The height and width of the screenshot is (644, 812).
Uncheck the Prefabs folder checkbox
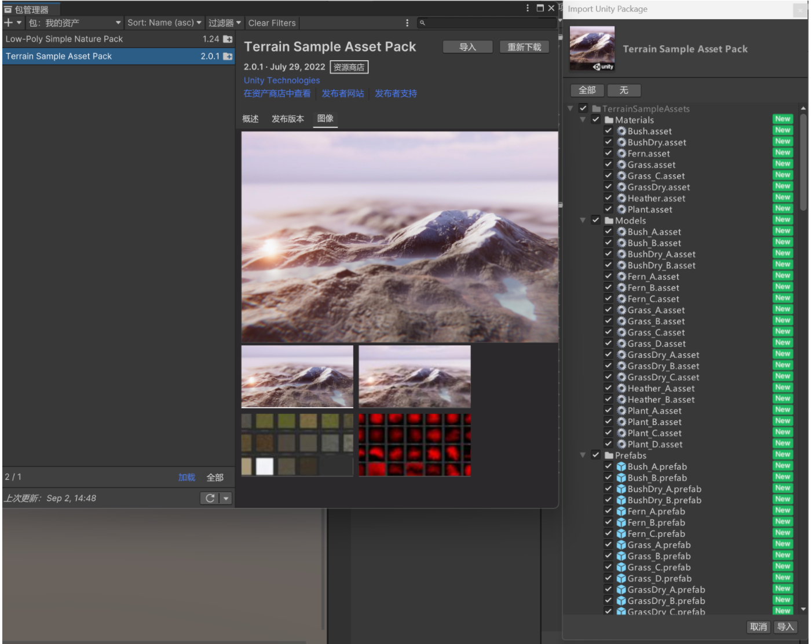tap(596, 455)
